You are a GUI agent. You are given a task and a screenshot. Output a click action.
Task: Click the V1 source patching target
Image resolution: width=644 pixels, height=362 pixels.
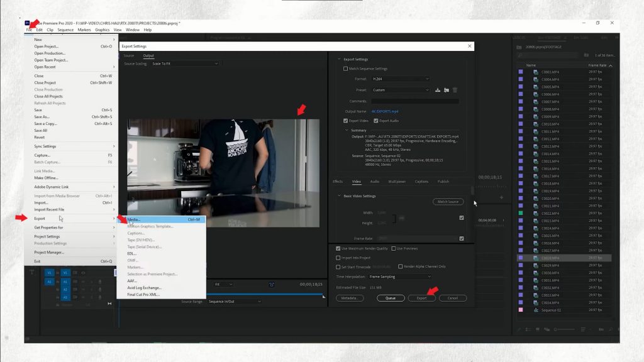pyautogui.click(x=49, y=273)
